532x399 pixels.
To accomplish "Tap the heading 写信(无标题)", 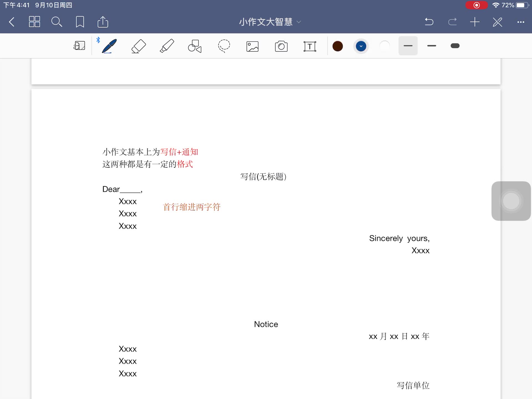I will [263, 177].
